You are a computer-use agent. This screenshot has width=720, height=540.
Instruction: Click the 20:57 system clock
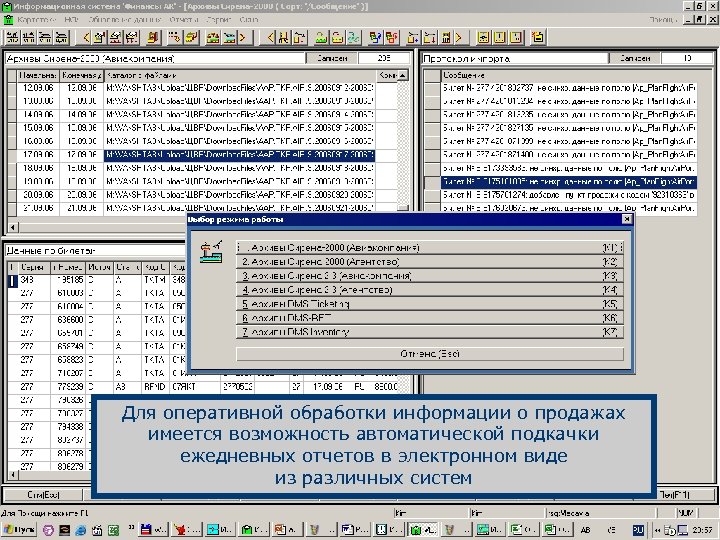tap(703, 530)
